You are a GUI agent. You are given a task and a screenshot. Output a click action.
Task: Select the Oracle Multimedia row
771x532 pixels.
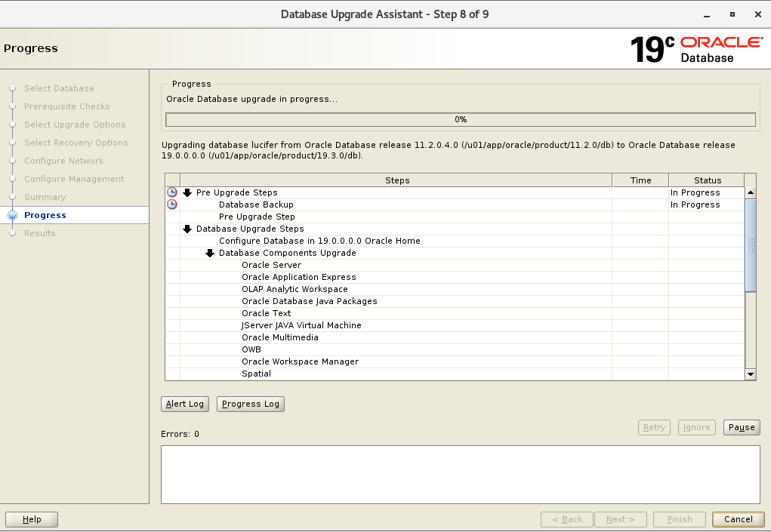coord(455,337)
